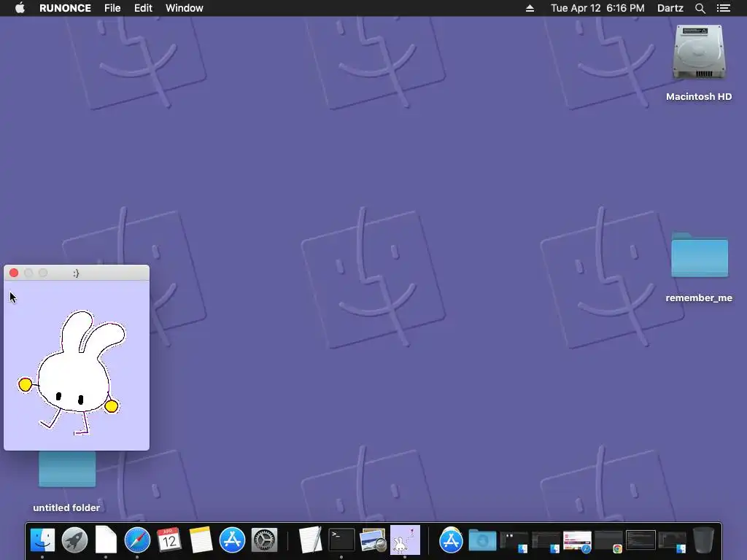This screenshot has width=747, height=560.
Task: Open the RUNONCE application menu
Action: pos(65,8)
